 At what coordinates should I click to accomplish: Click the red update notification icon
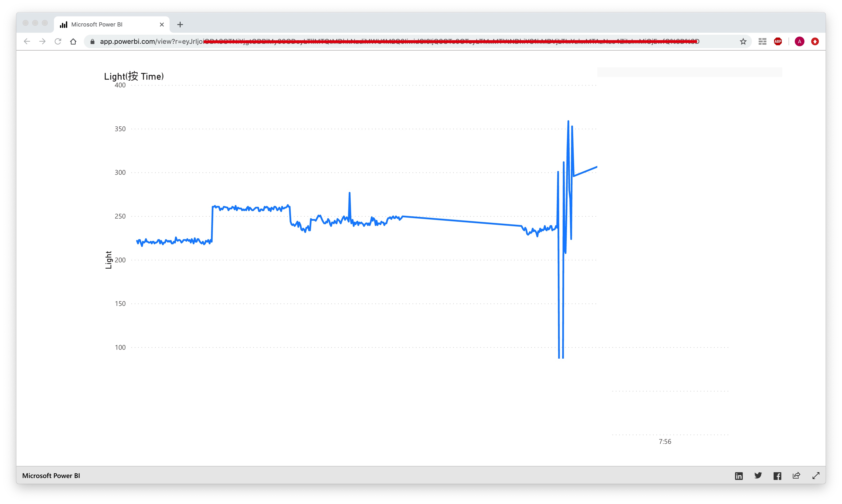815,41
